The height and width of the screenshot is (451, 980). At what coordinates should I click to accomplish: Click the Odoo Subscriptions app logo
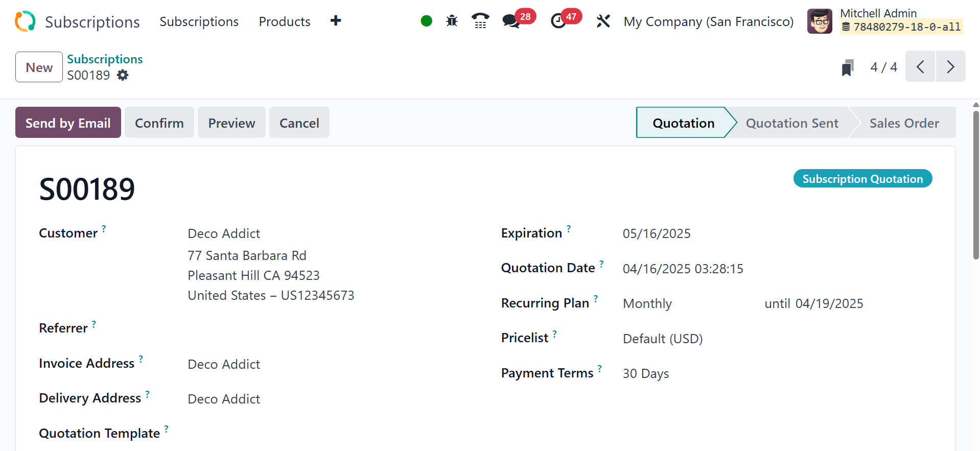pos(25,21)
